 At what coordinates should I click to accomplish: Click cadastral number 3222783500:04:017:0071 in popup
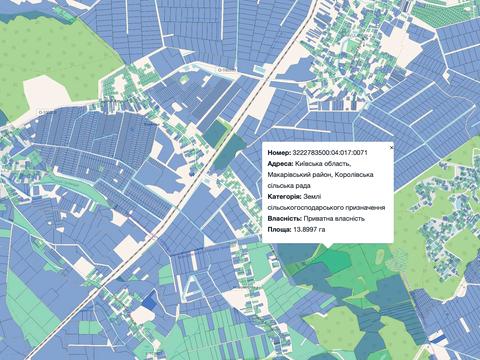[330, 153]
